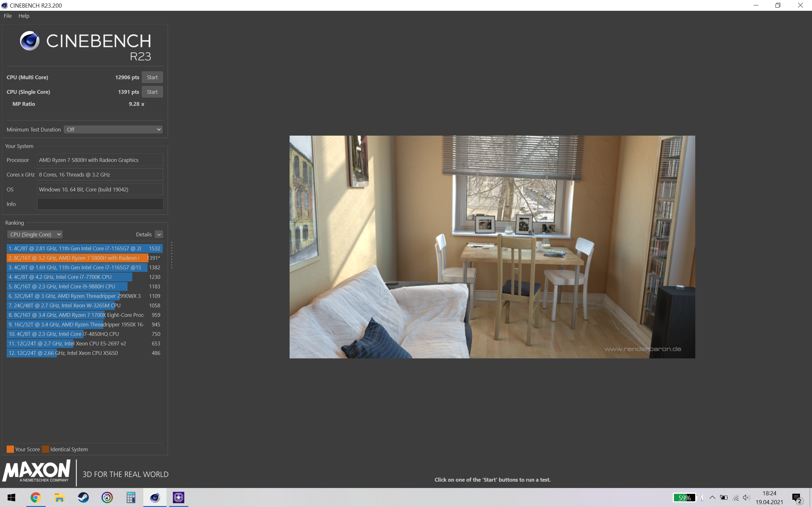Expand the Details arrow in Ranking
The width and height of the screenshot is (812, 507).
point(159,234)
